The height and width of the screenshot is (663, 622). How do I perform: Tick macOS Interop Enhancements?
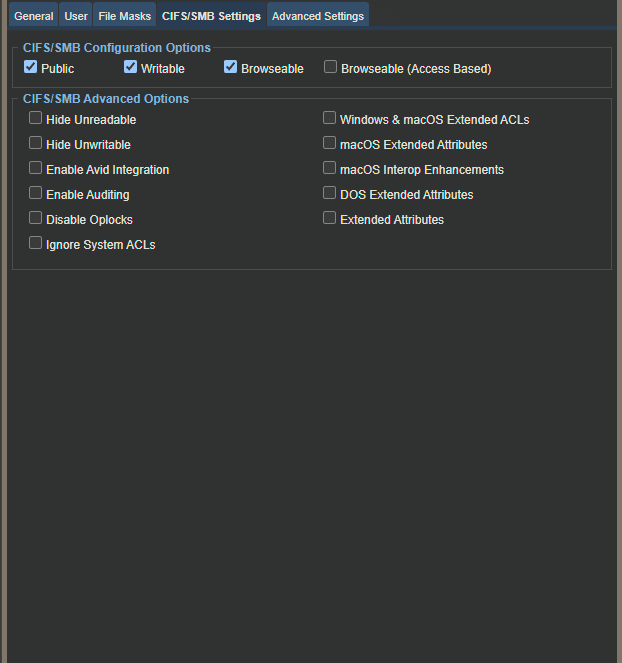329,168
